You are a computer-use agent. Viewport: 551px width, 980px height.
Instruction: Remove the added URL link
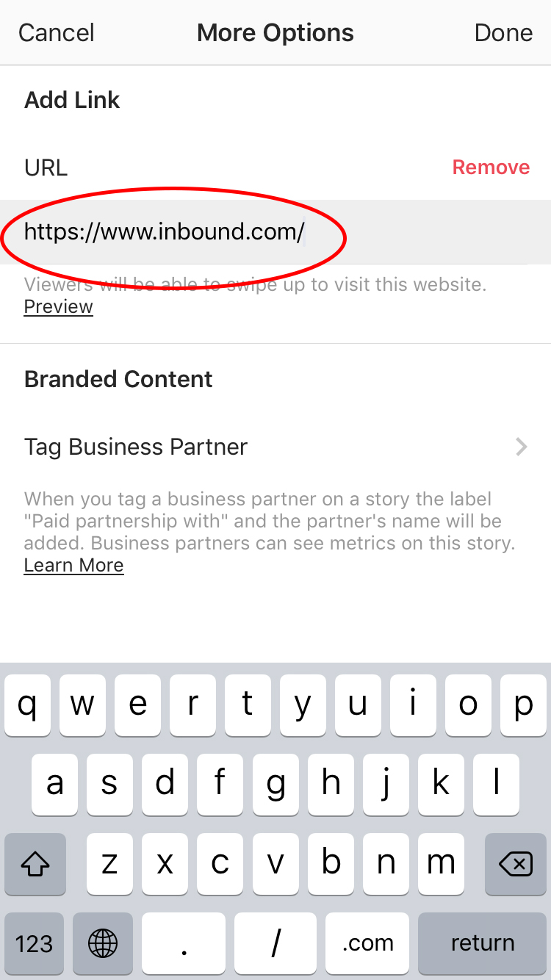coord(491,167)
